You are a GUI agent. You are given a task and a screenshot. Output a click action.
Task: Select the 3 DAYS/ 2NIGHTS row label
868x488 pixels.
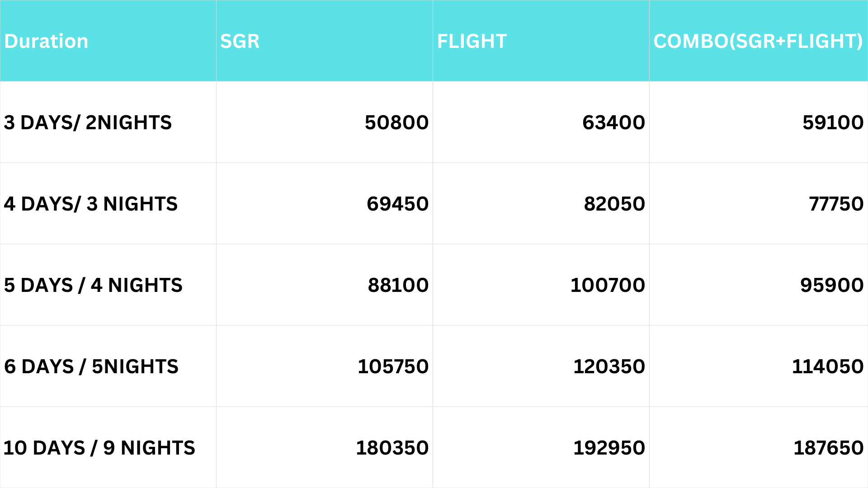pos(88,122)
